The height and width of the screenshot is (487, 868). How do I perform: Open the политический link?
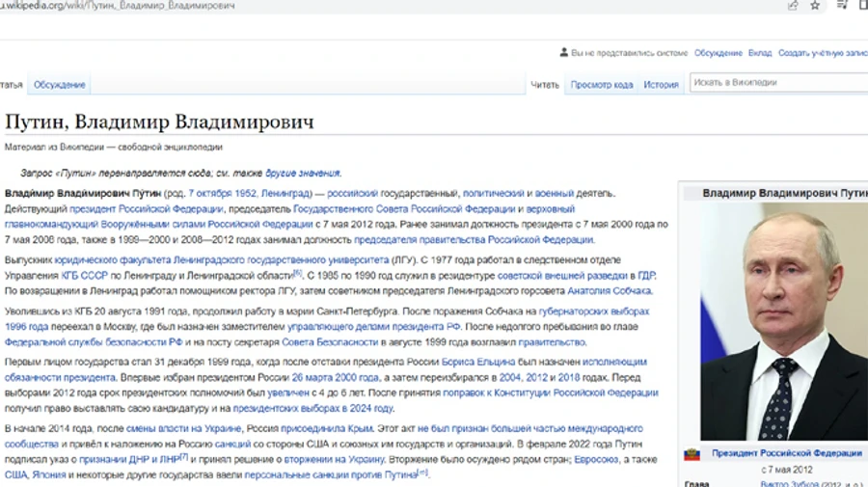coord(493,194)
